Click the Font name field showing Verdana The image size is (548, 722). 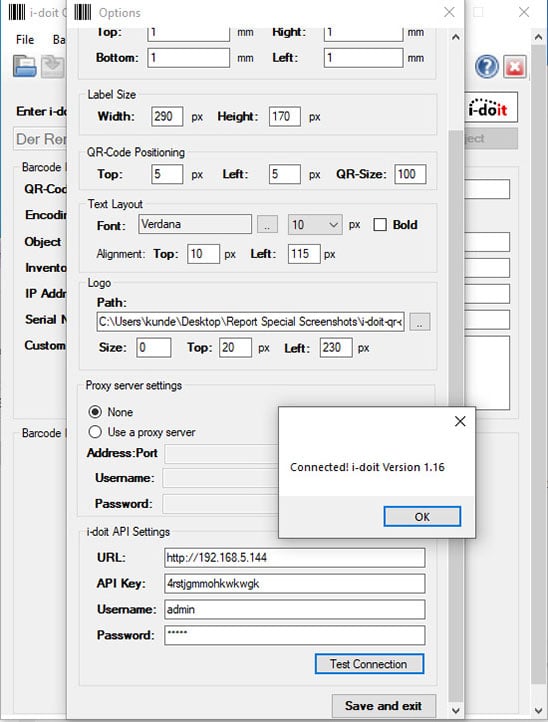(195, 224)
